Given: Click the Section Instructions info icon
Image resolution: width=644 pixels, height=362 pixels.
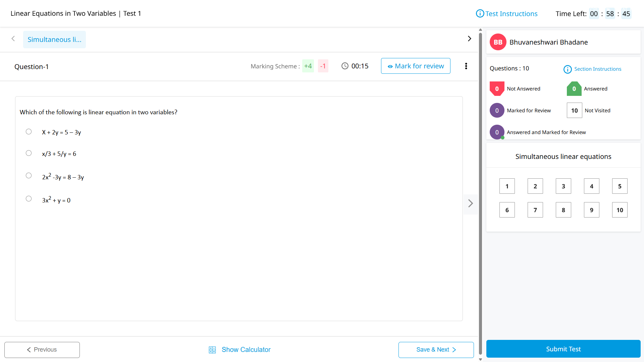Looking at the screenshot, I should coord(567,69).
